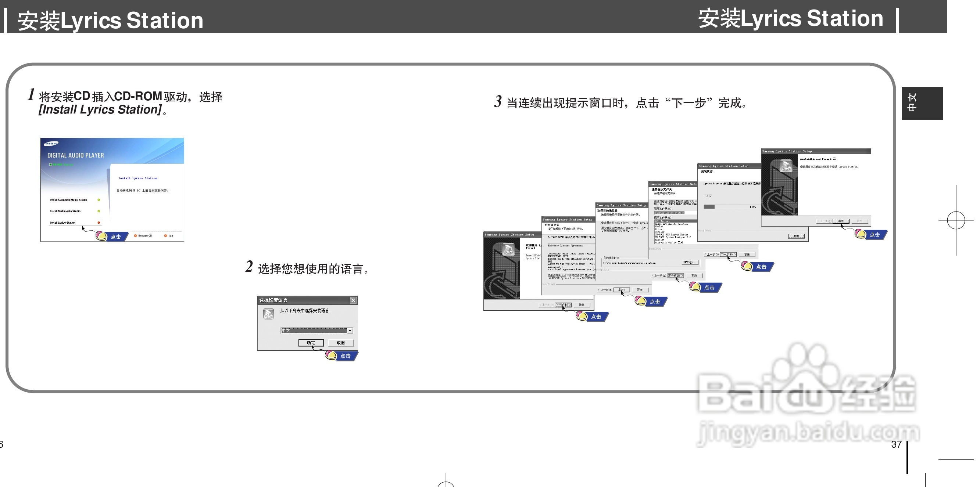Image resolution: width=980 pixels, height=487 pixels.
Task: Click the orange Exit icon
Action: [x=165, y=236]
